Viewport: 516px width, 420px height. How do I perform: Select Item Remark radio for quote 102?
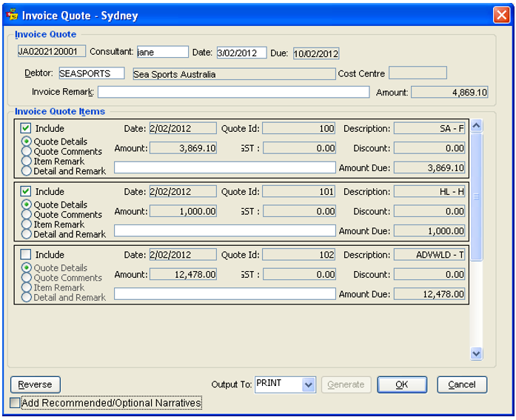coord(27,287)
